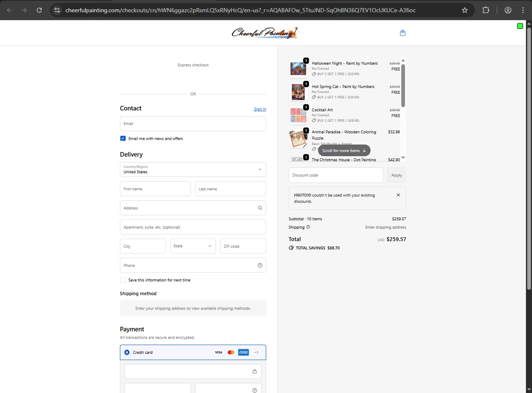Show the +3 more payment cards

click(256, 352)
